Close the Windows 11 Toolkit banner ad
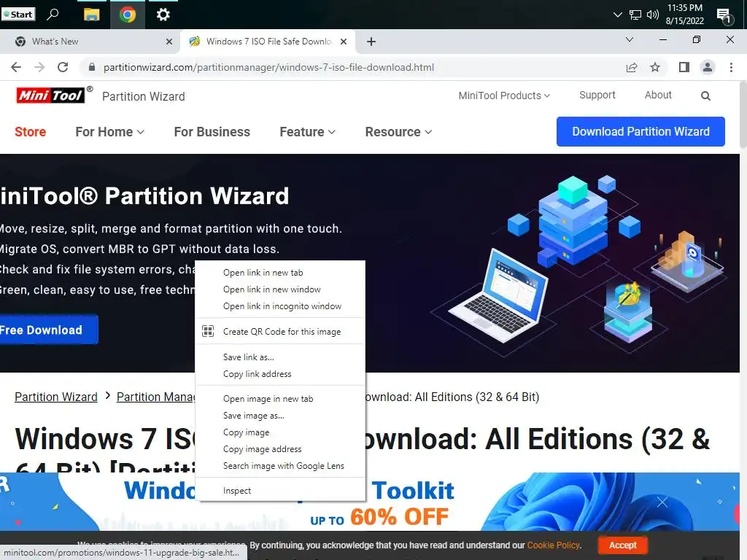Screen dimensions: 747x560 662,502
